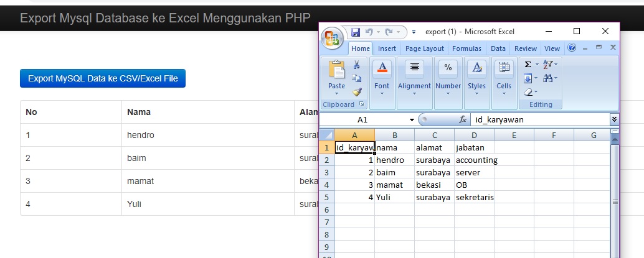Click the web page title text
Image resolution: width=644 pixels, height=258 pixels.
(x=165, y=18)
